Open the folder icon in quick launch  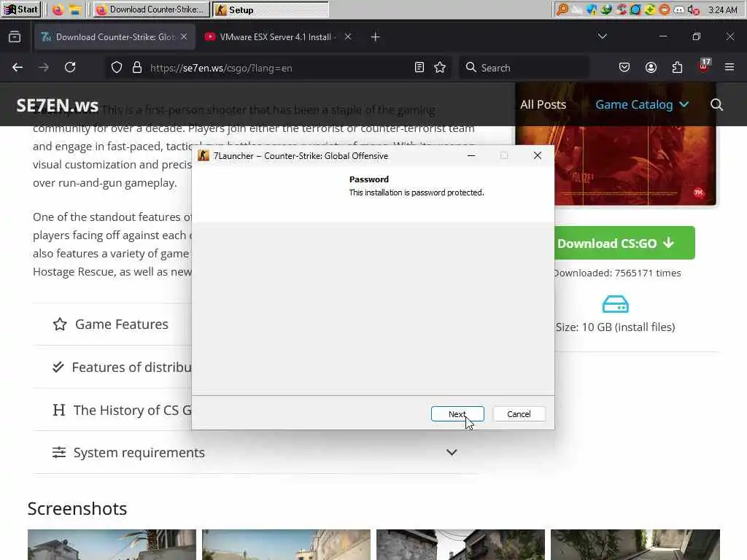[x=75, y=9]
